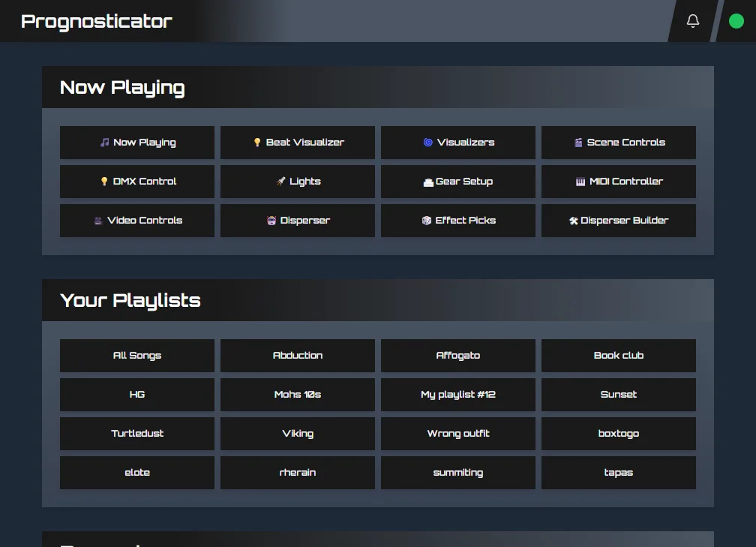
Task: Open the All Songs playlist
Action: point(137,356)
